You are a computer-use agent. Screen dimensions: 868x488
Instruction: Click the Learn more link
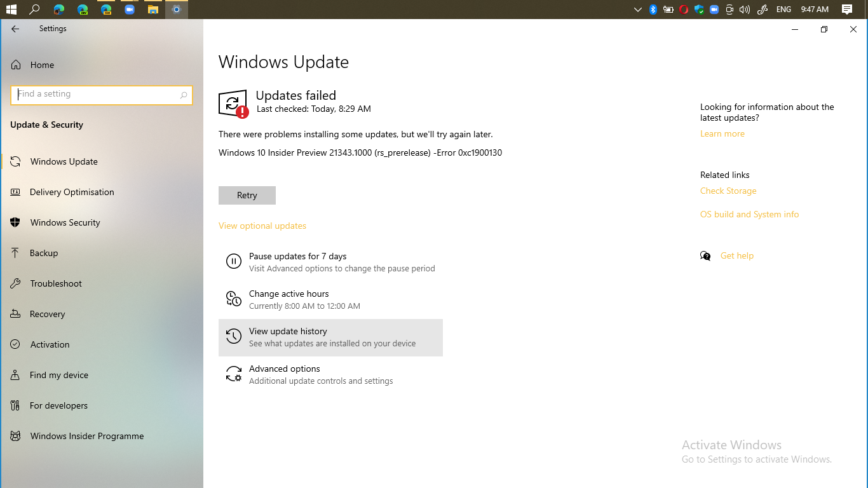tap(722, 133)
